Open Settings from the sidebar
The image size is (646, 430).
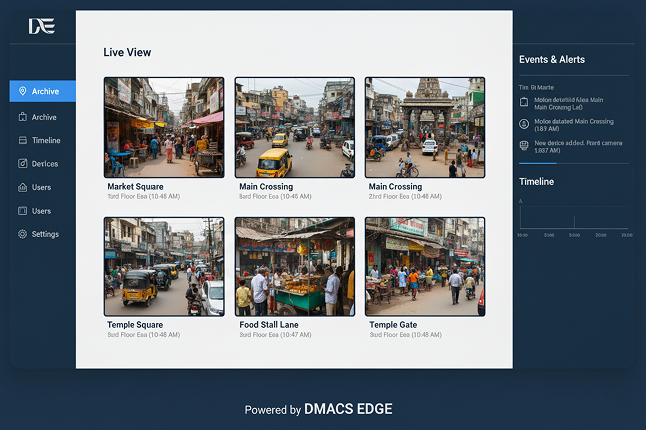pos(43,234)
